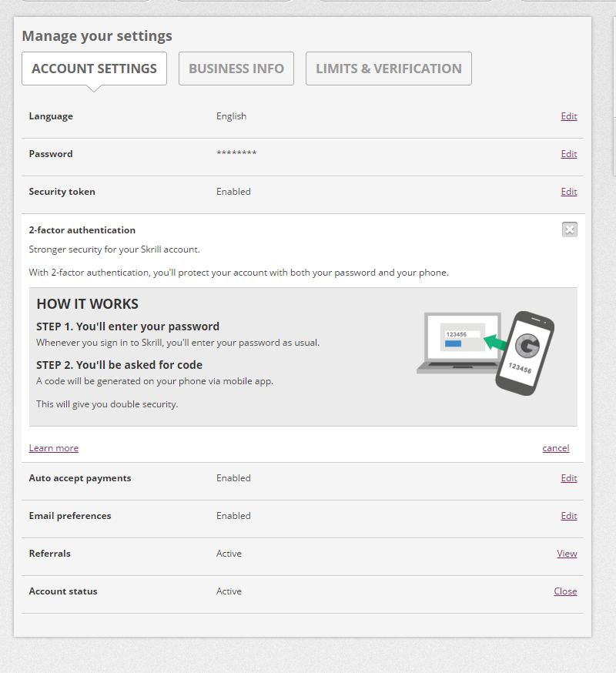Click 'Stronger security for your Skrill account' text
616x673 pixels.
click(114, 249)
